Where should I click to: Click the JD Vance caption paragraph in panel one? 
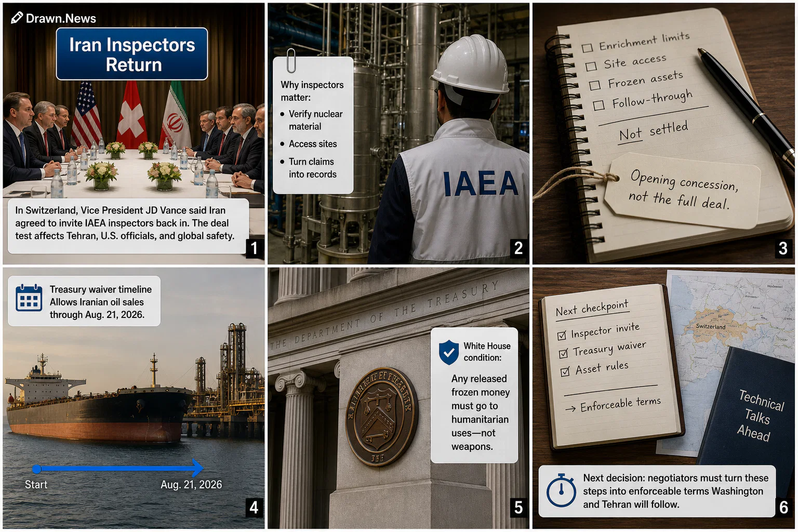(125, 223)
